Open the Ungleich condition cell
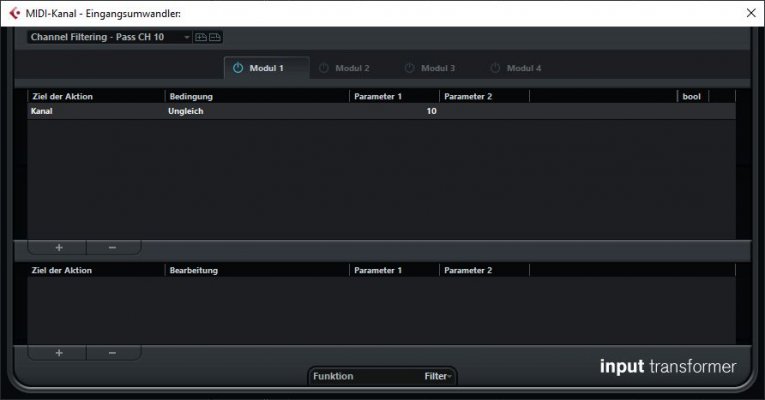Screen dimensions: 765x400 257,111
